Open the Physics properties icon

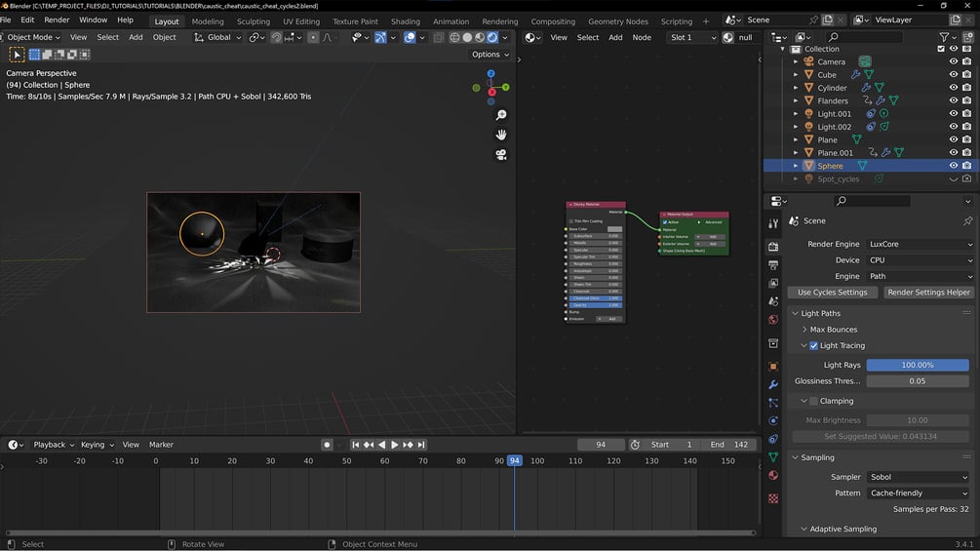click(773, 420)
